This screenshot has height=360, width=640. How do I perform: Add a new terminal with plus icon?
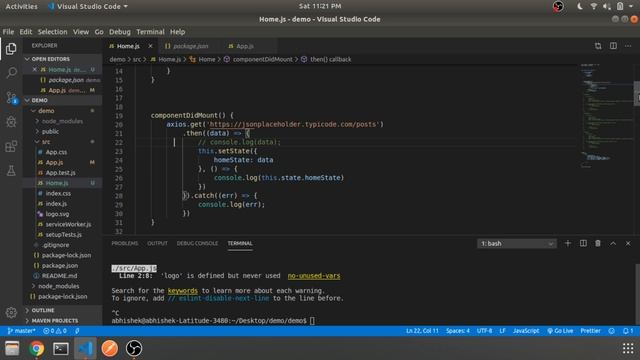click(568, 243)
